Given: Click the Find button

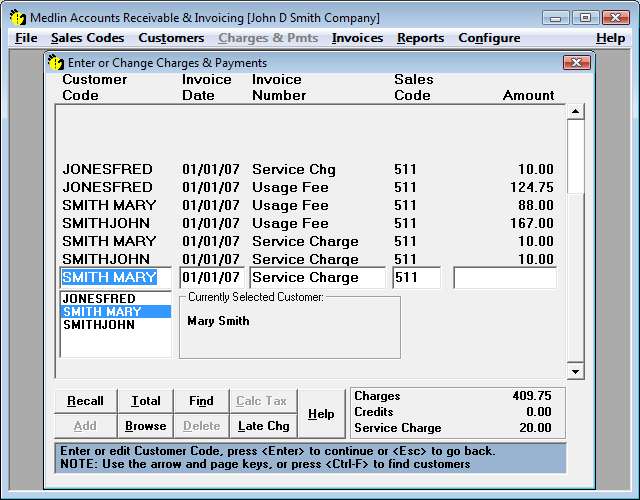Looking at the screenshot, I should pyautogui.click(x=201, y=401).
